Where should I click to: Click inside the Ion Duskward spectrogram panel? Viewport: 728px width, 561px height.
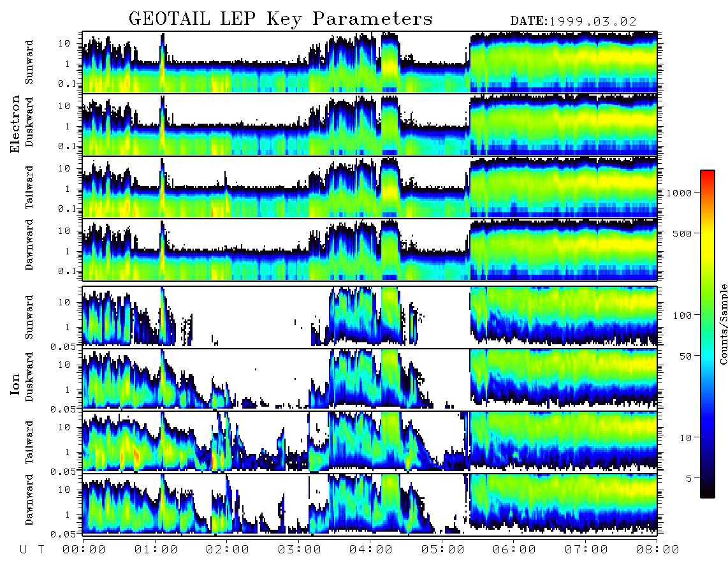pyautogui.click(x=370, y=379)
